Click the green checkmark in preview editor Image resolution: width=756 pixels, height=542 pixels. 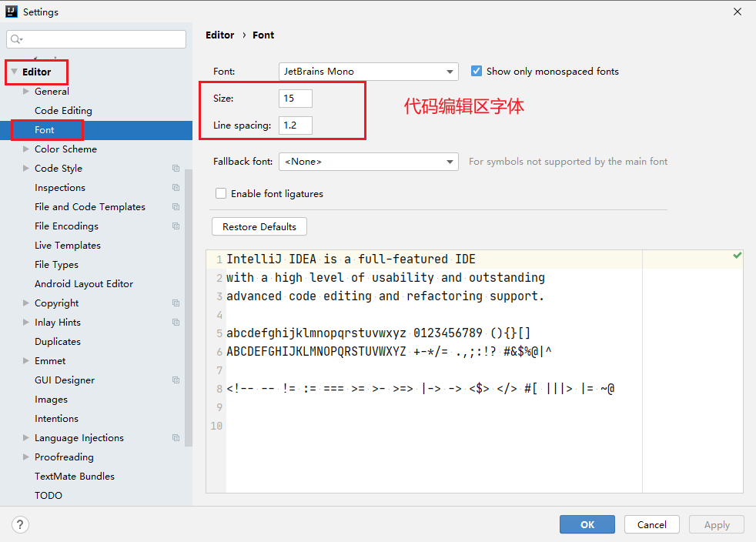click(738, 256)
